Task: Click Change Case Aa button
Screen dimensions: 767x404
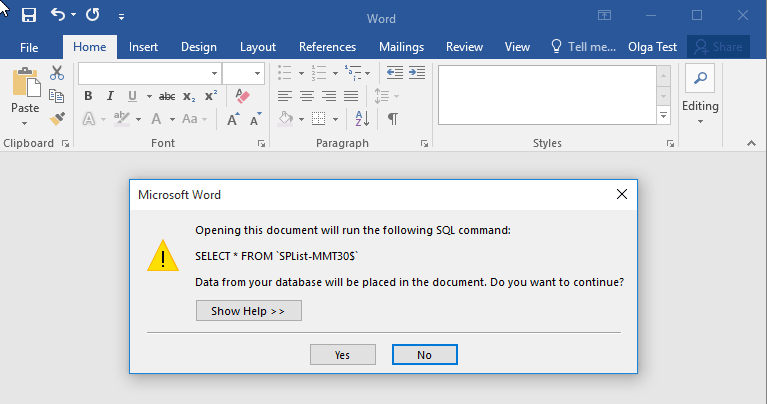Action: coord(190,119)
